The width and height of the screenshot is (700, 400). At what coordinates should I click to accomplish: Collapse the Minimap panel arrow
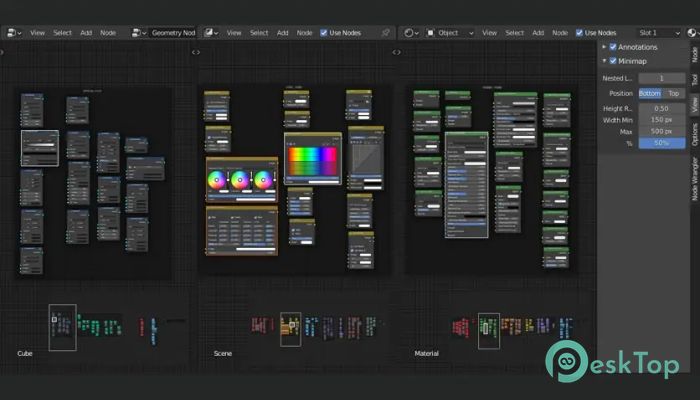604,61
